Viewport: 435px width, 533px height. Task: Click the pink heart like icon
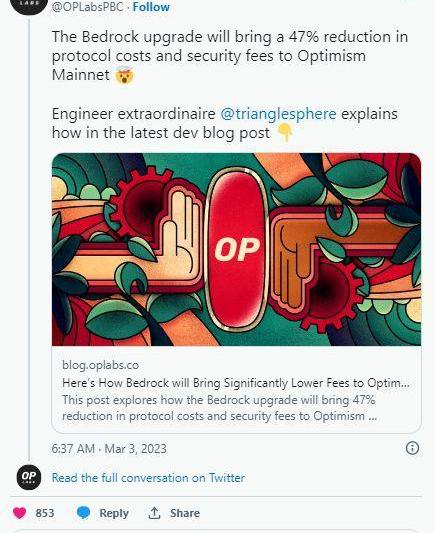tap(20, 513)
